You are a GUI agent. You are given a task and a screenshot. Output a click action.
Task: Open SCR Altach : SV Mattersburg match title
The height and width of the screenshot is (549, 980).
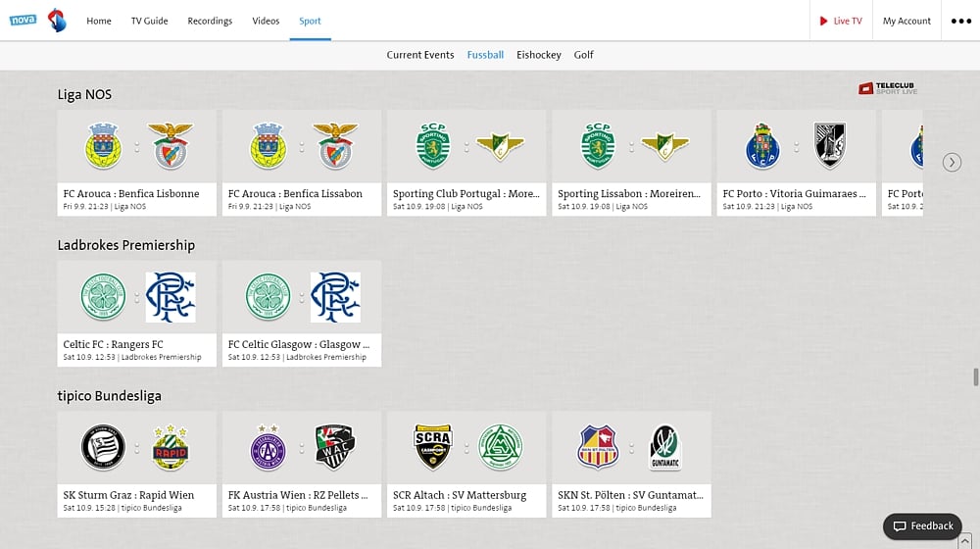point(460,495)
